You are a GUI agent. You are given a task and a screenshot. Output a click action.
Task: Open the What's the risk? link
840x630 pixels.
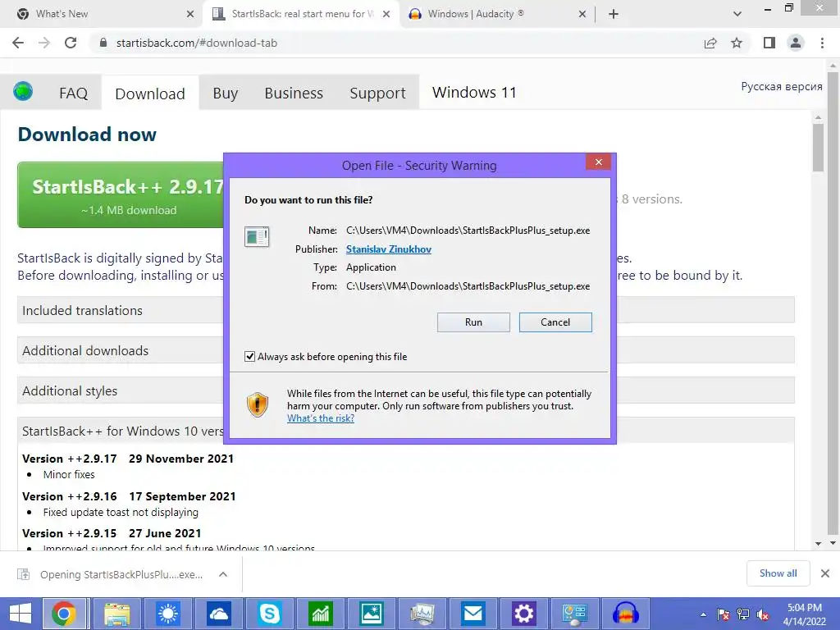321,418
